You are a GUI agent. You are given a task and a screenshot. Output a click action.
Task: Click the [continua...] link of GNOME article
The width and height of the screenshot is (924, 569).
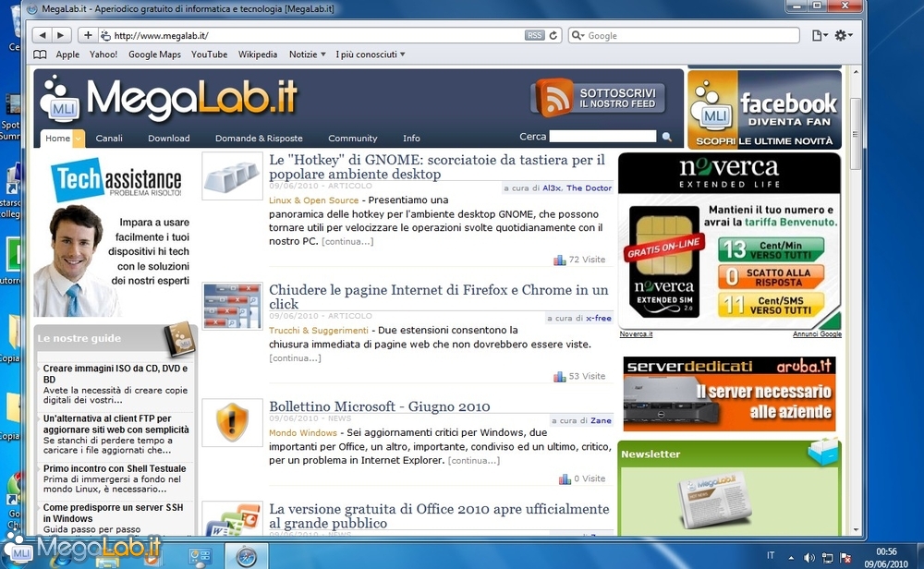347,241
